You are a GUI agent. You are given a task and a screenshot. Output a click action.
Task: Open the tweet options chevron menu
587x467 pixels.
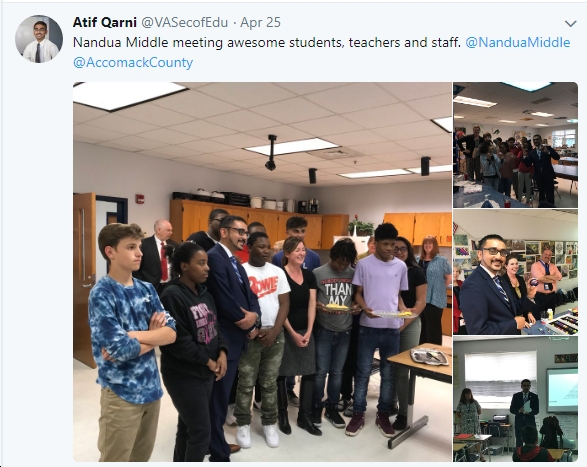click(570, 24)
